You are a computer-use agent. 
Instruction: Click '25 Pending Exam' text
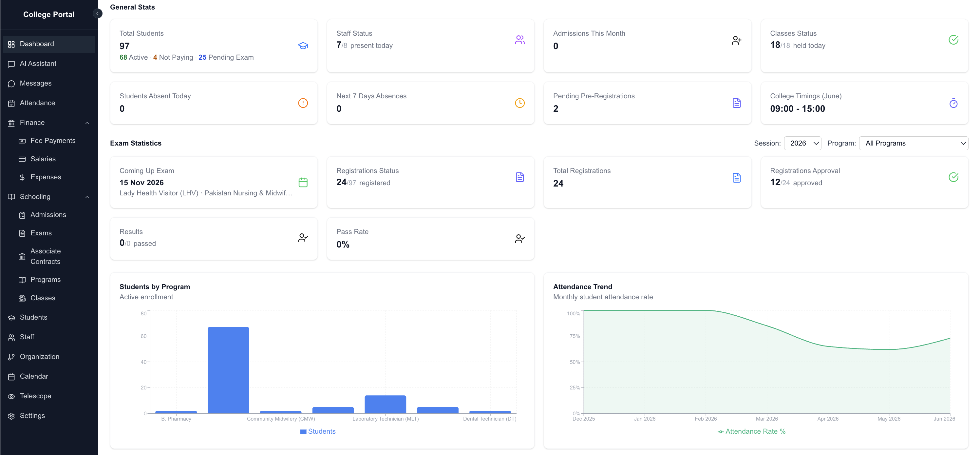[x=226, y=57]
